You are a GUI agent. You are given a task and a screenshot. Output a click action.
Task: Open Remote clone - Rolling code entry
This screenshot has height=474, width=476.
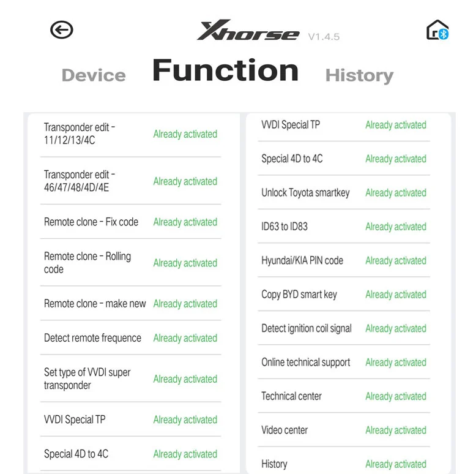(130, 263)
